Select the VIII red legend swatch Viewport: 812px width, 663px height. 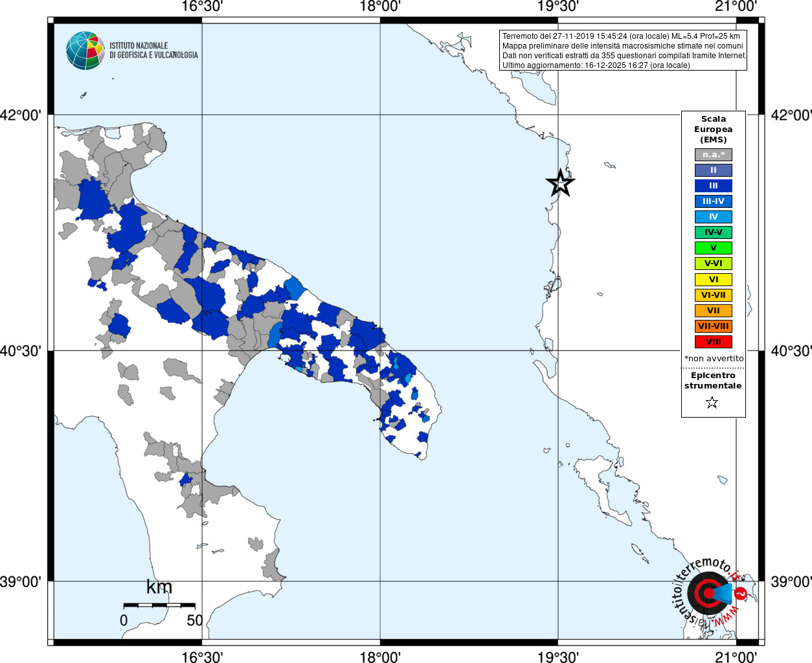tap(714, 342)
